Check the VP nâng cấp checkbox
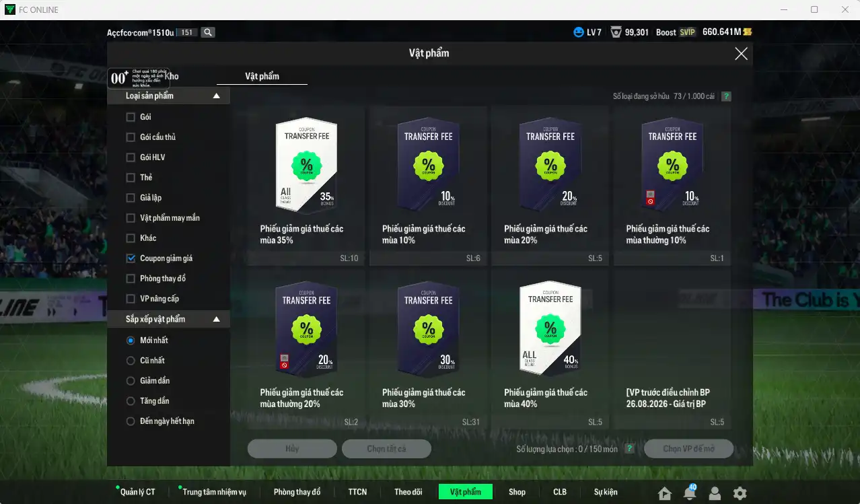Screen dimensions: 860x504 tap(131, 299)
